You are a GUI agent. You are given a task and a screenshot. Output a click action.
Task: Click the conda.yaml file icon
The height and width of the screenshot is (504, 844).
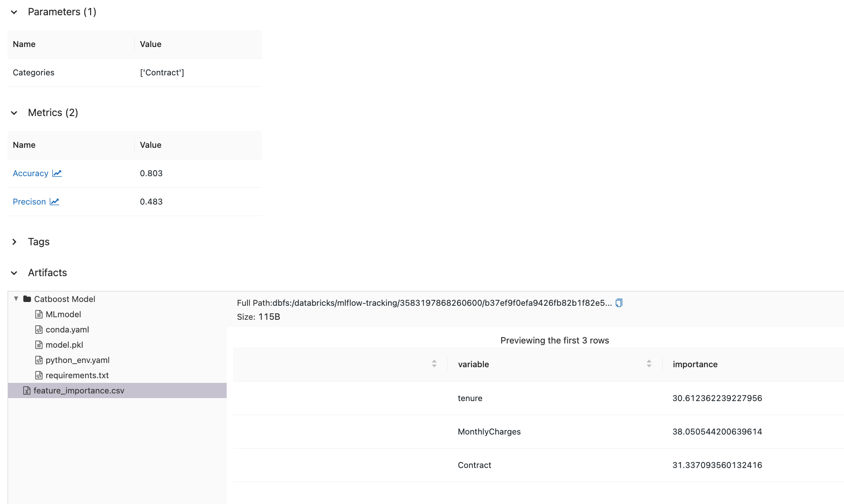(39, 330)
